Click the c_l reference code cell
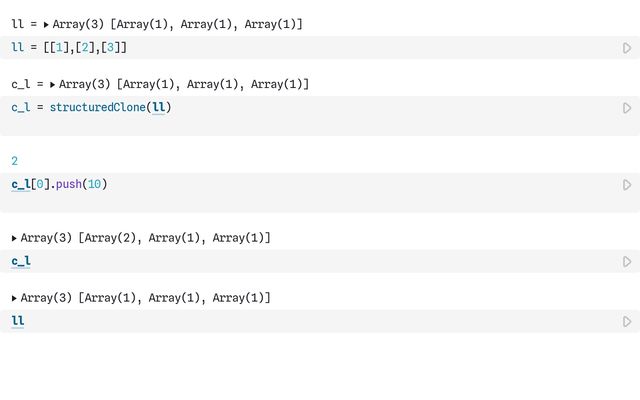The height and width of the screenshot is (400, 640). (x=21, y=262)
